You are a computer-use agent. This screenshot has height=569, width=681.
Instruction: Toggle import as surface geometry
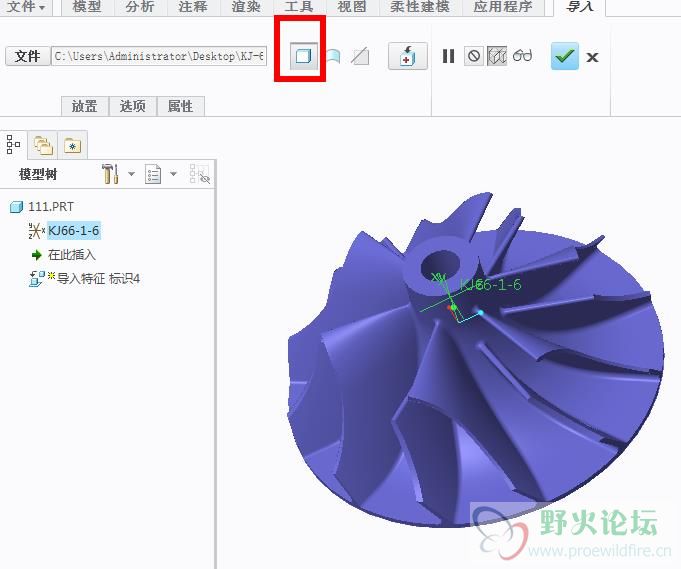click(x=333, y=56)
